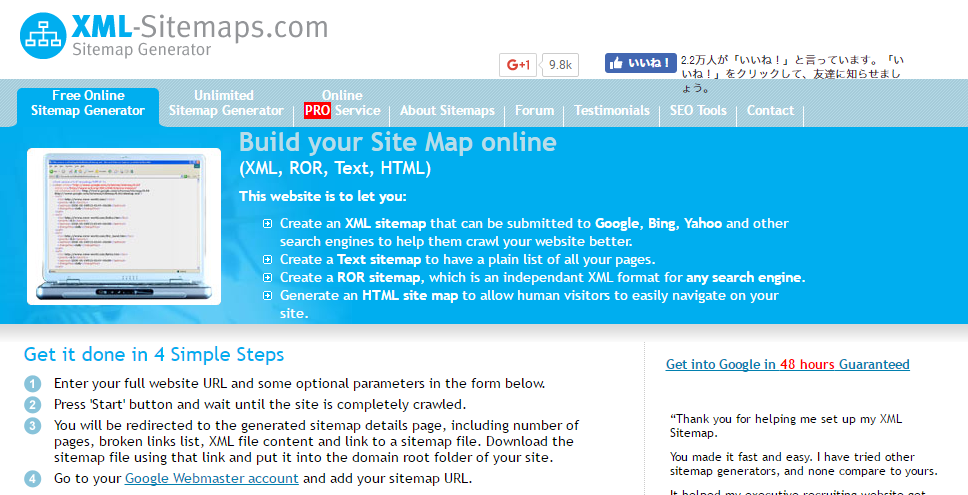Click the Japanese Facebook likes count text

coord(792,74)
